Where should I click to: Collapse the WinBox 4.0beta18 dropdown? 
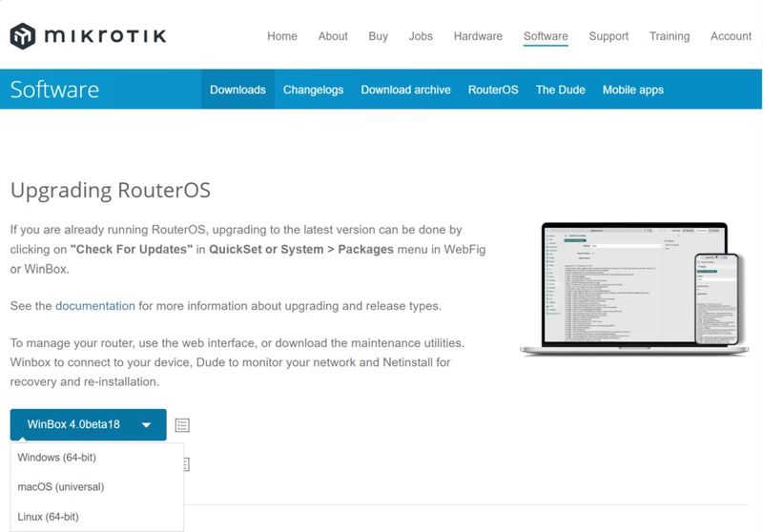[88, 424]
